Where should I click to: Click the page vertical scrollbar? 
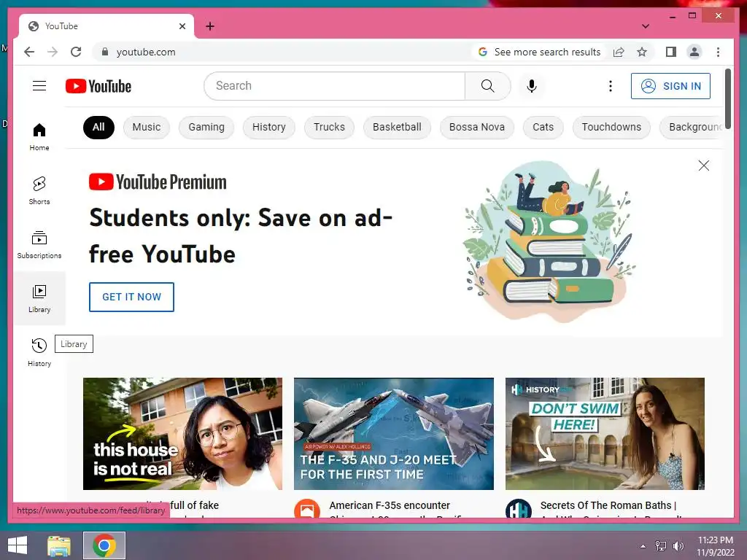(727, 98)
